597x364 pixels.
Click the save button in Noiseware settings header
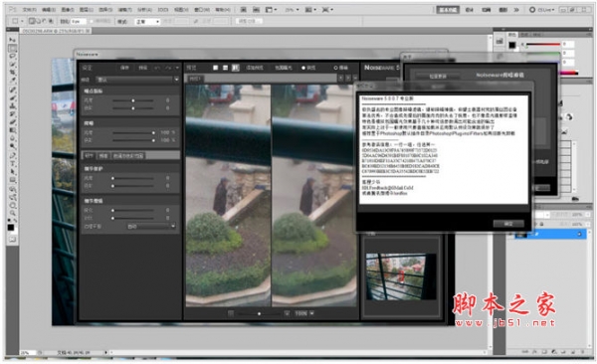124,68
